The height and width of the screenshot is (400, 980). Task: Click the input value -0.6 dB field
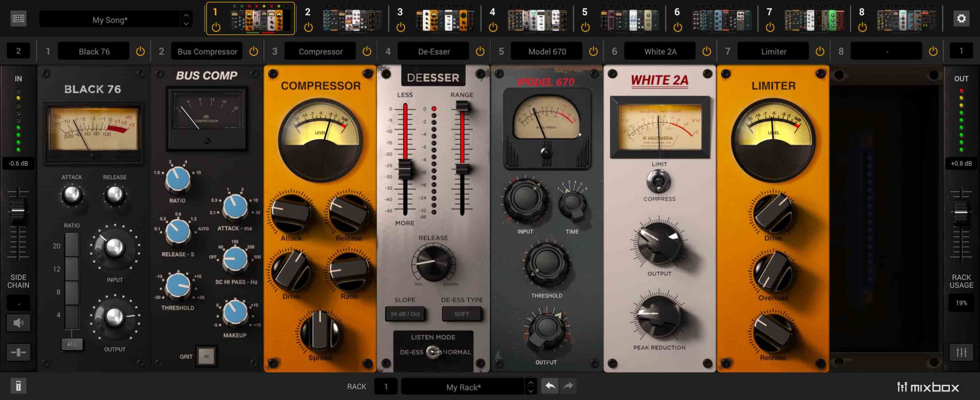coord(18,163)
